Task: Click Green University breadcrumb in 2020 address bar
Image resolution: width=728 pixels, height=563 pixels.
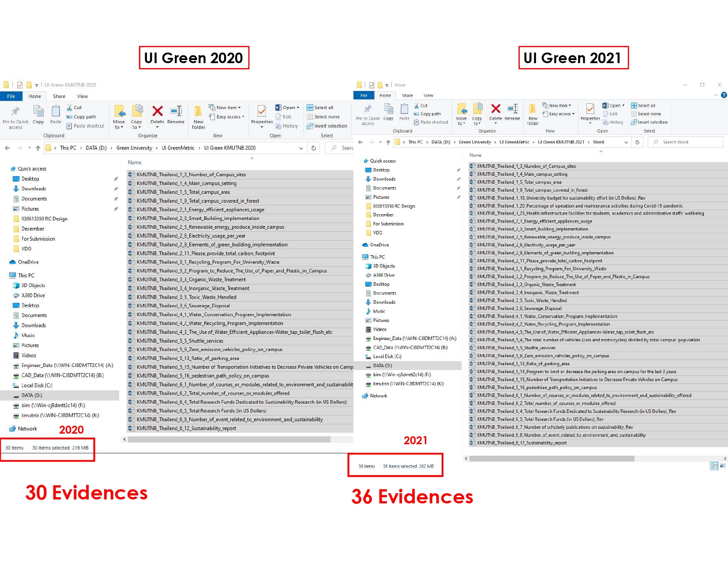Action: click(134, 148)
